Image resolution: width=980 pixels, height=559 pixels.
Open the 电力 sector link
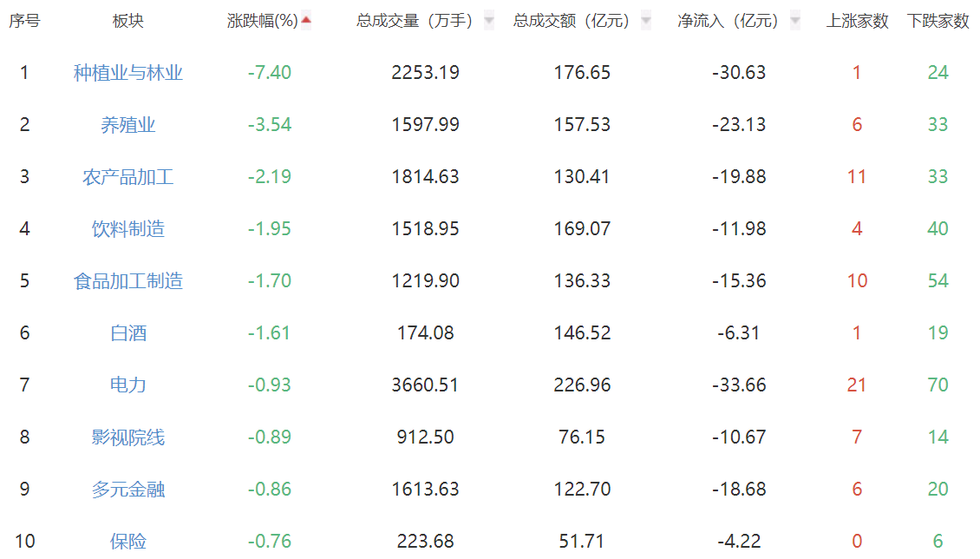pyautogui.click(x=128, y=385)
